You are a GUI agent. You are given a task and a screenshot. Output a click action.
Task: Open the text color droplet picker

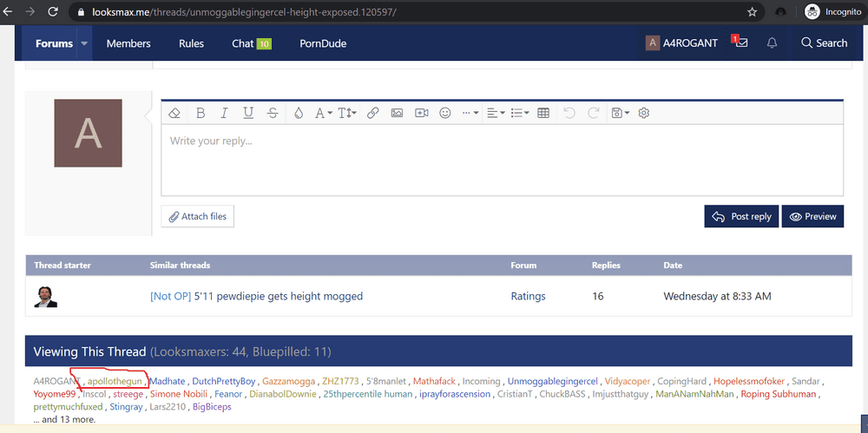(299, 113)
